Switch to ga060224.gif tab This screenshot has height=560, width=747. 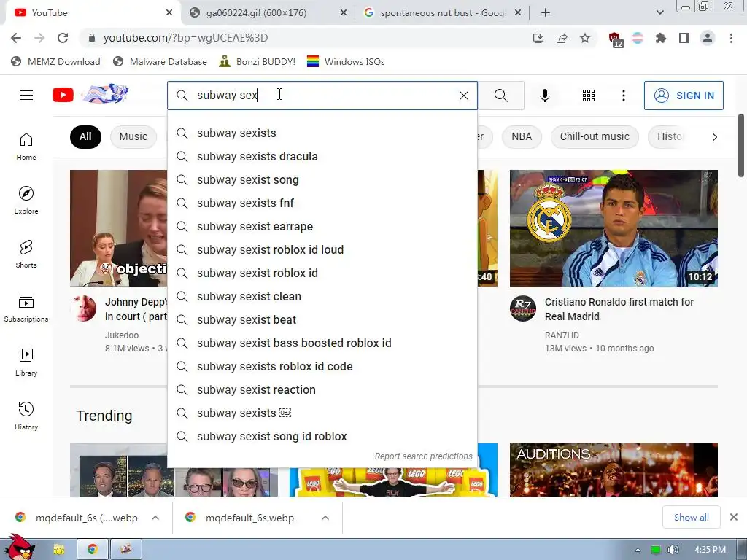[268, 13]
